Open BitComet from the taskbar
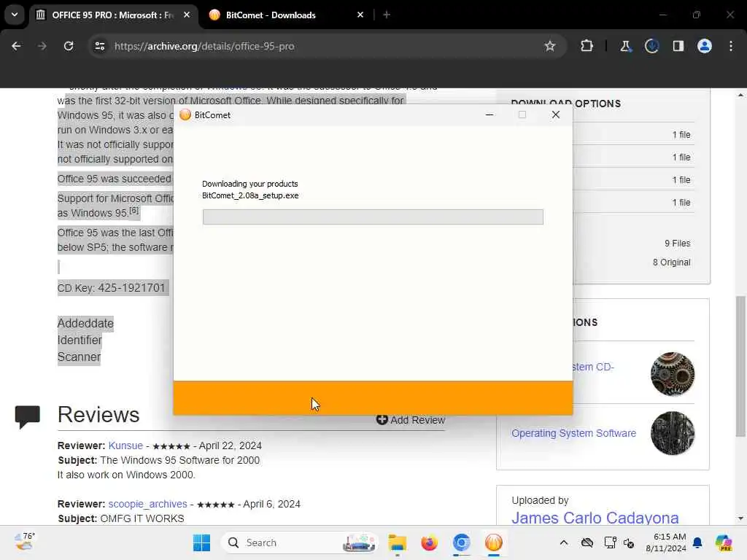Screen dimensions: 747x560 coord(494,542)
